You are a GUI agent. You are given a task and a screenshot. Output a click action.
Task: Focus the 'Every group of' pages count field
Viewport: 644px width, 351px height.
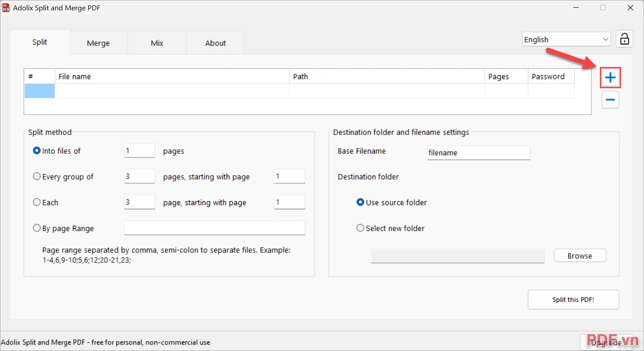point(140,176)
